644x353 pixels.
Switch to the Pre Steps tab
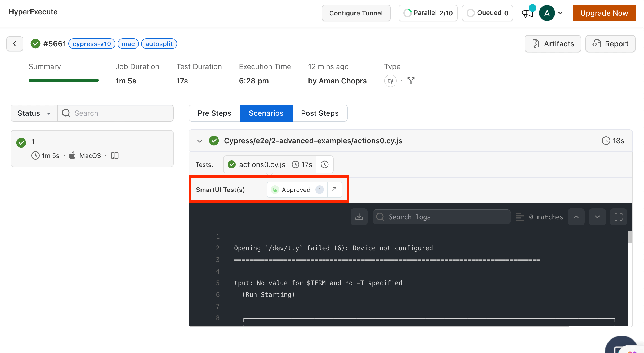point(214,113)
